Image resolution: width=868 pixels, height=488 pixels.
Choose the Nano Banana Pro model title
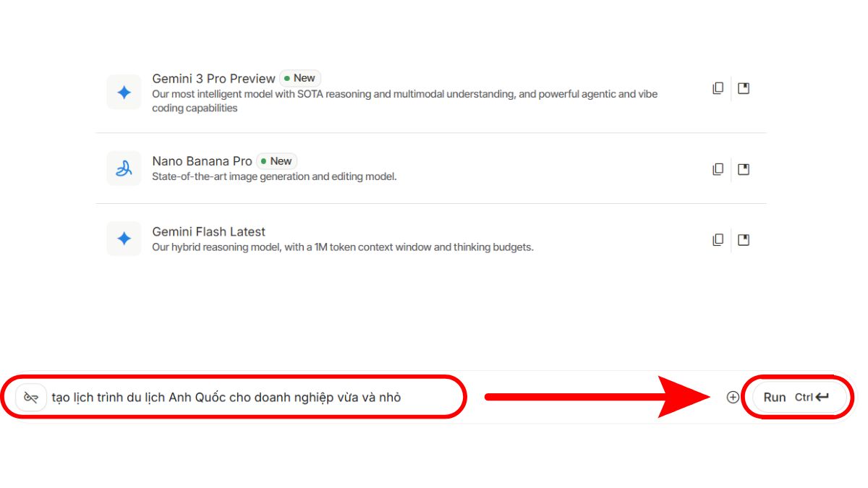(x=202, y=161)
